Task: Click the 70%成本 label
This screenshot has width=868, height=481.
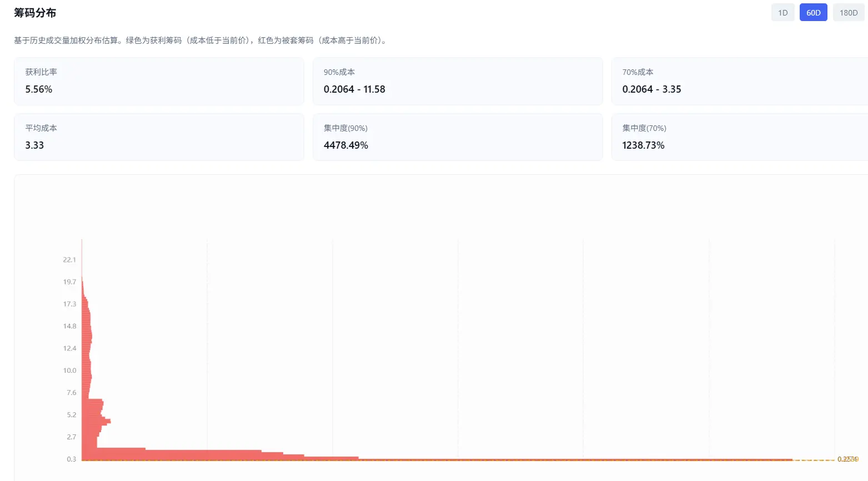Action: click(638, 72)
